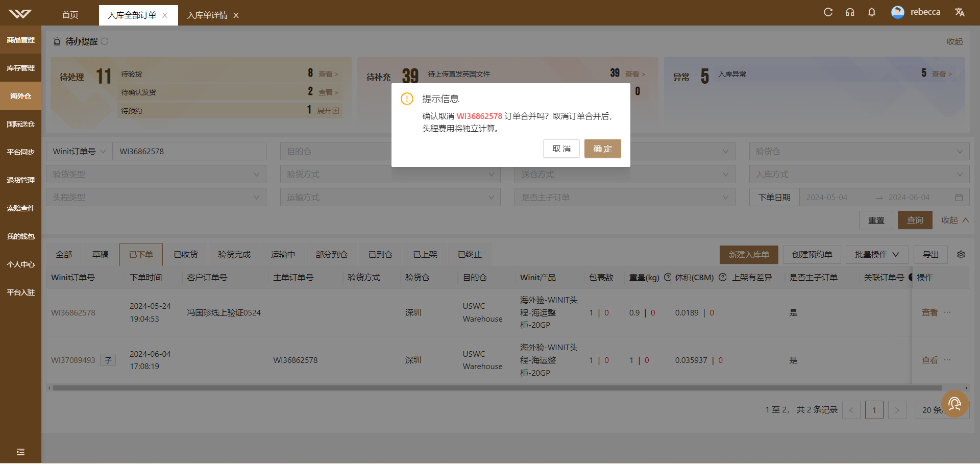Image resolution: width=980 pixels, height=464 pixels.
Task: Collapse the 待办提醒 panel with 收起
Action: click(954, 41)
